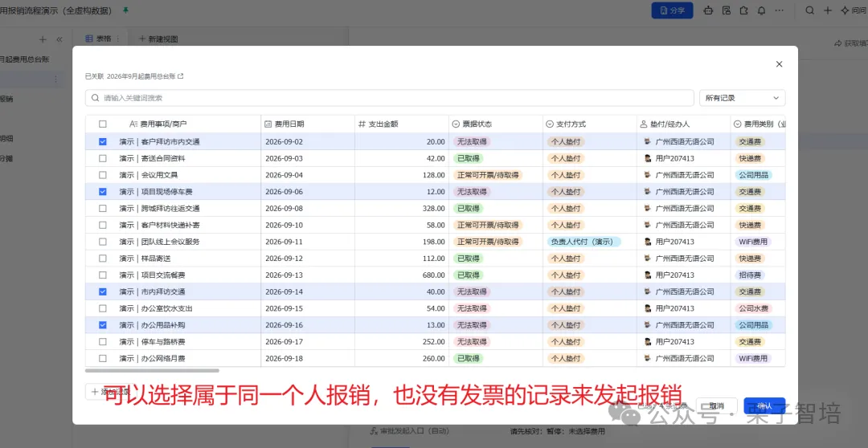Click the form template icon beside the robot

(727, 10)
